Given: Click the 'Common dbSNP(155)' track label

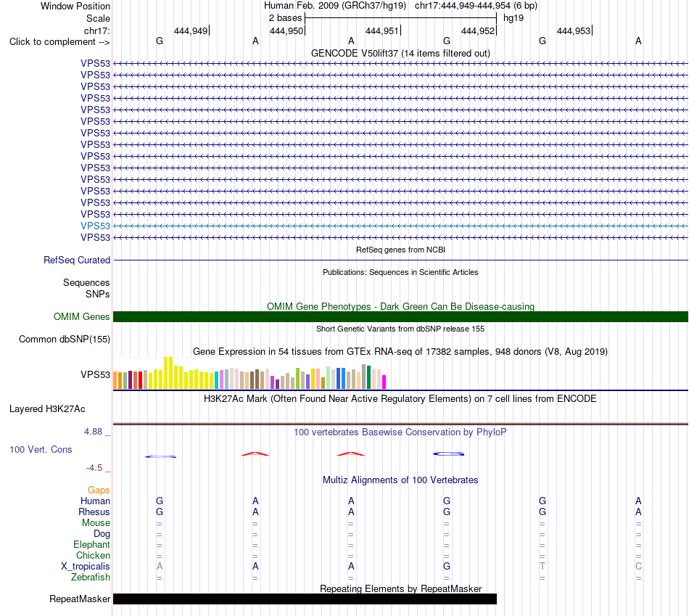Looking at the screenshot, I should pyautogui.click(x=65, y=340).
